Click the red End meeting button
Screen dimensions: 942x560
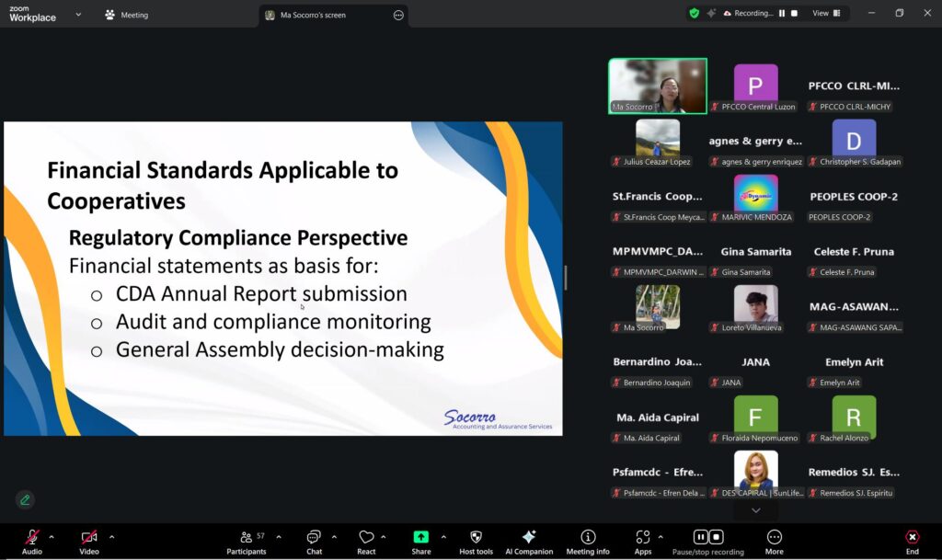pyautogui.click(x=912, y=538)
